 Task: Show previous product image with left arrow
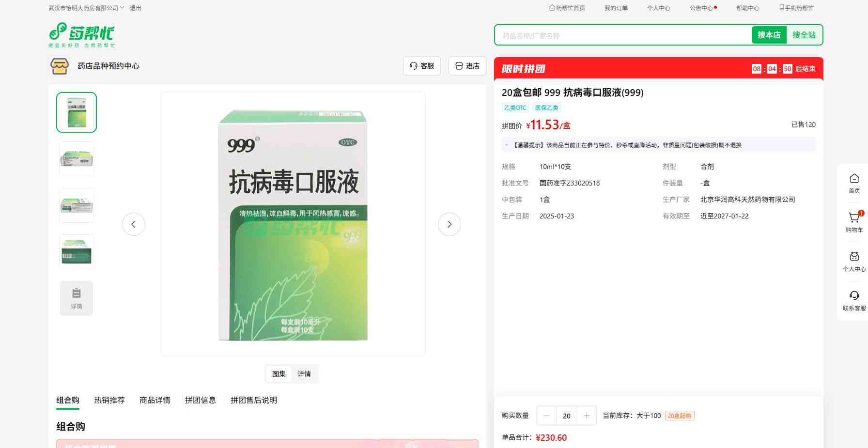134,224
